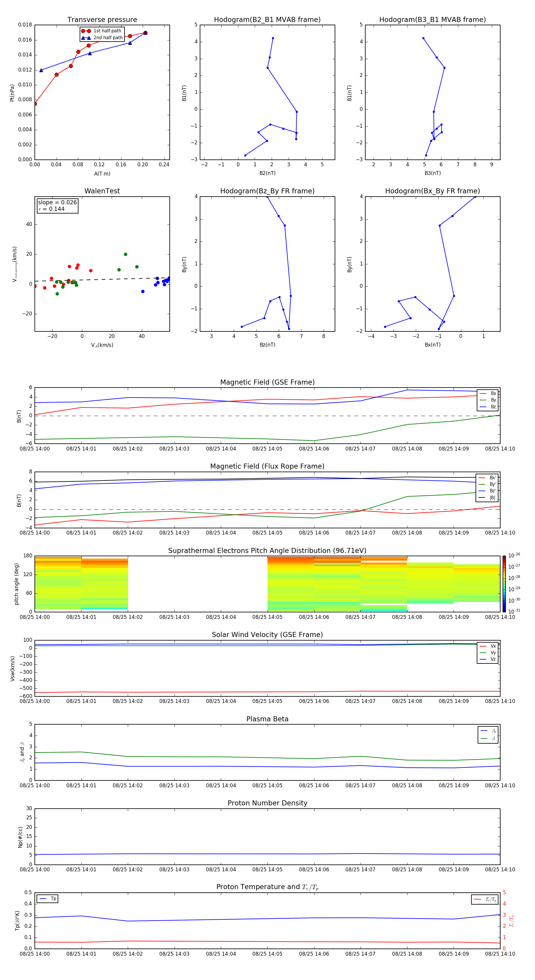Select "By" in the GSE magnetic field legend
This screenshot has height=980, width=535.
488,400
